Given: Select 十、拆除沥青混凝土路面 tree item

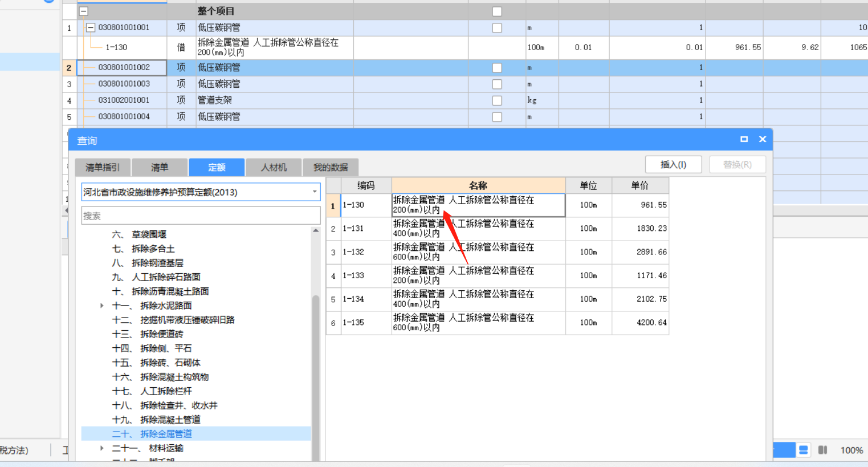Looking at the screenshot, I should pyautogui.click(x=160, y=291).
